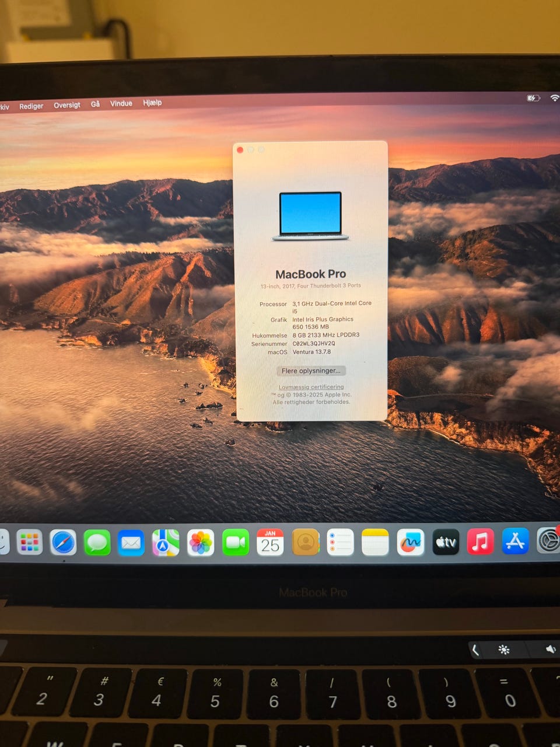Open the Wi-Fi menu bar icon
This screenshot has height=747, width=560.
[x=555, y=97]
